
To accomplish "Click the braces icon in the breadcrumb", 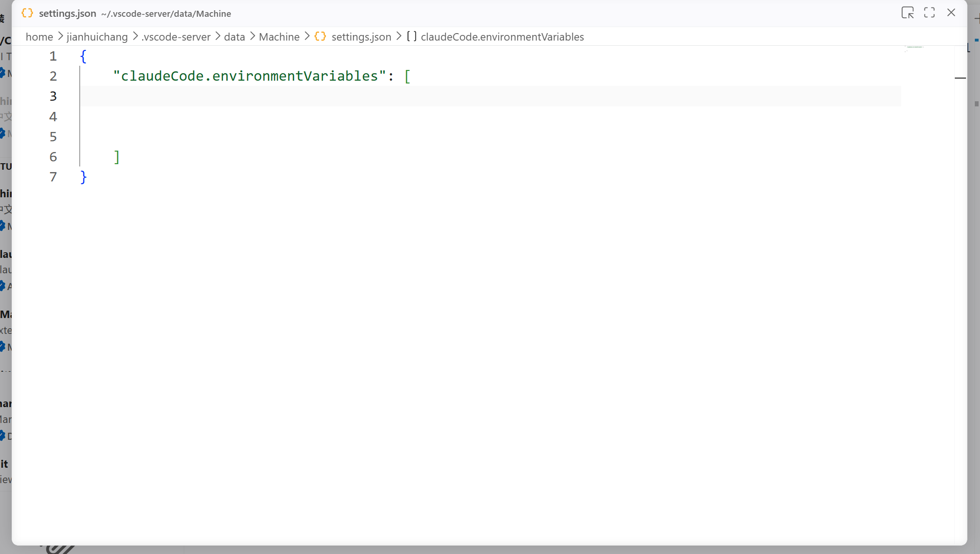I will point(320,36).
